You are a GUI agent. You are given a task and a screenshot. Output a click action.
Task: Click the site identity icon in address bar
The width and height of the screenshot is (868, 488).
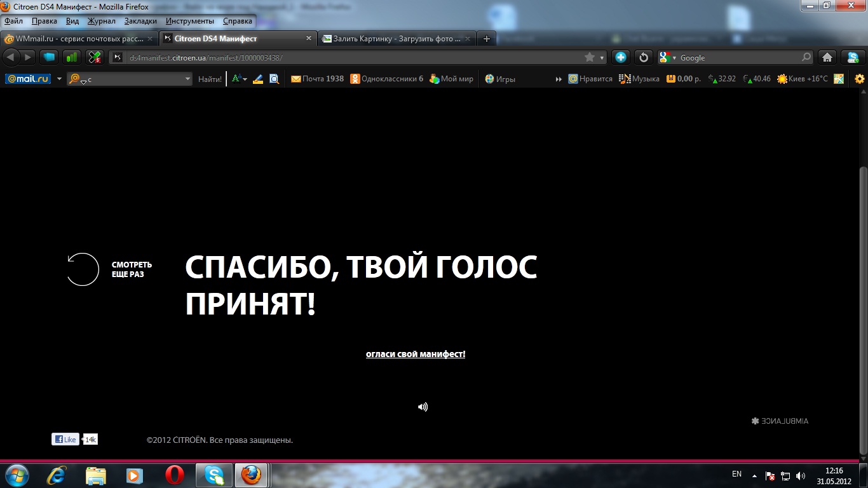pos(118,57)
